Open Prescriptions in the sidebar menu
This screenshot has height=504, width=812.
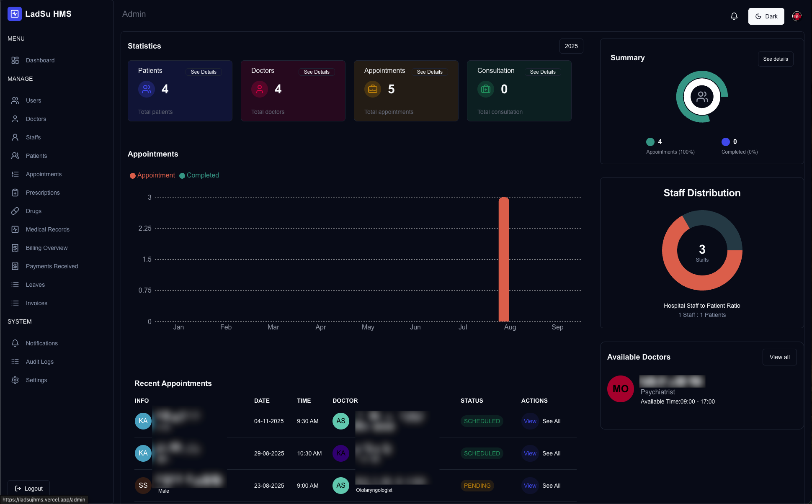43,193
